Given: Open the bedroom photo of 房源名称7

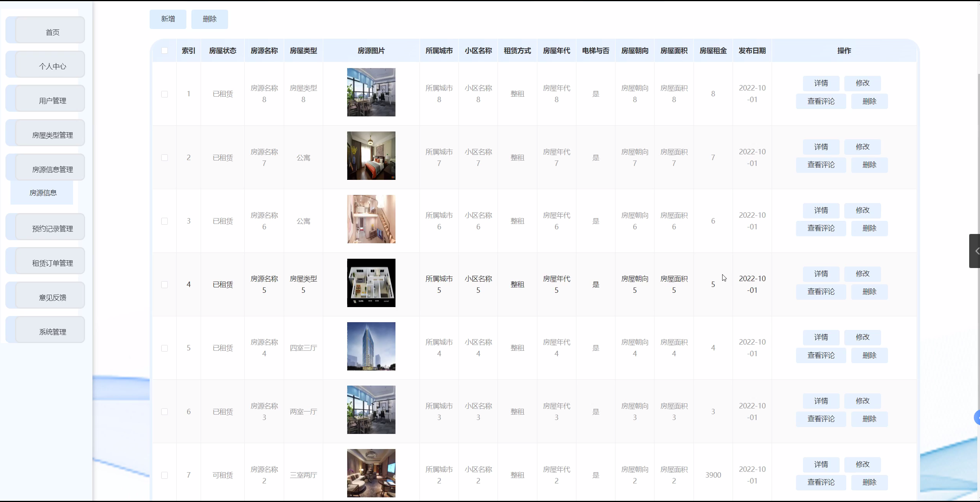Looking at the screenshot, I should [371, 155].
